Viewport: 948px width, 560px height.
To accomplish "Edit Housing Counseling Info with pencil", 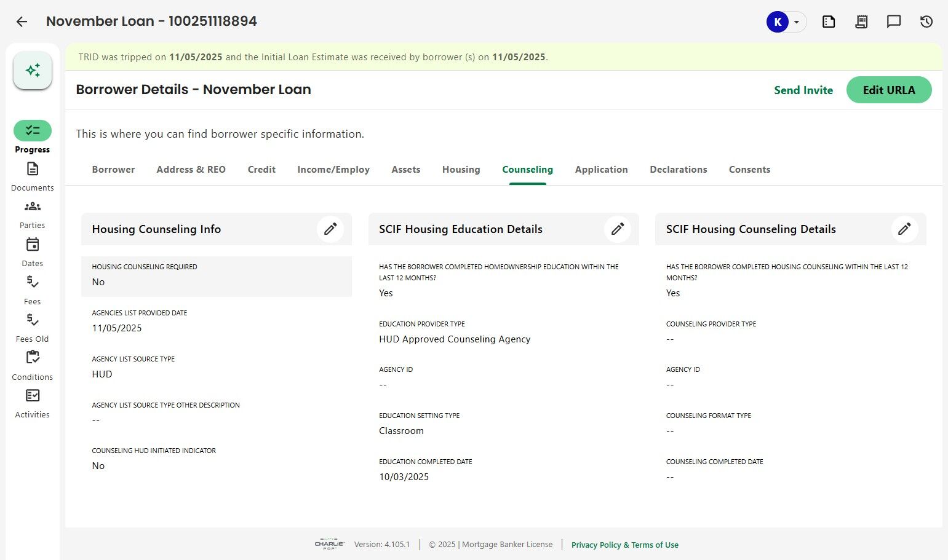I will point(330,229).
